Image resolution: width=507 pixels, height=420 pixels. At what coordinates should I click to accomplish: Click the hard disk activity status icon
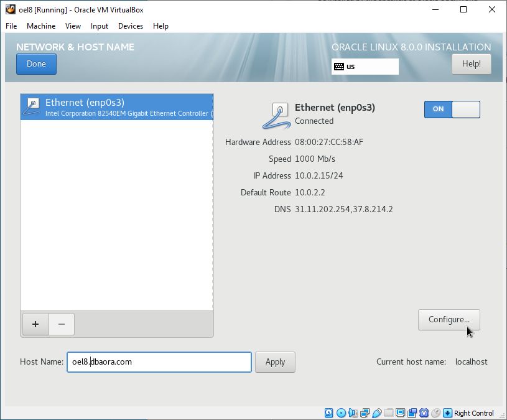[329, 413]
